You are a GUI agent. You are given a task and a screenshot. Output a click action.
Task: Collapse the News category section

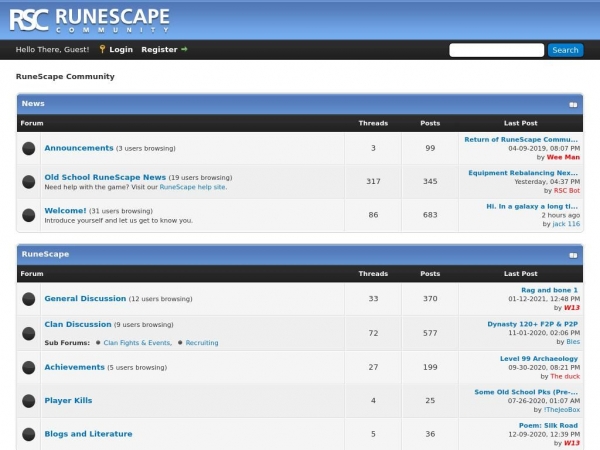tap(573, 104)
